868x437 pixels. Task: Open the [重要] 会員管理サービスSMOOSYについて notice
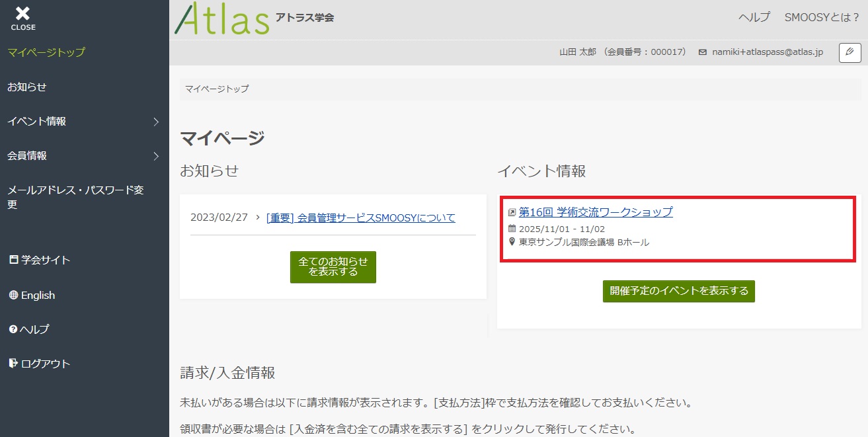360,218
